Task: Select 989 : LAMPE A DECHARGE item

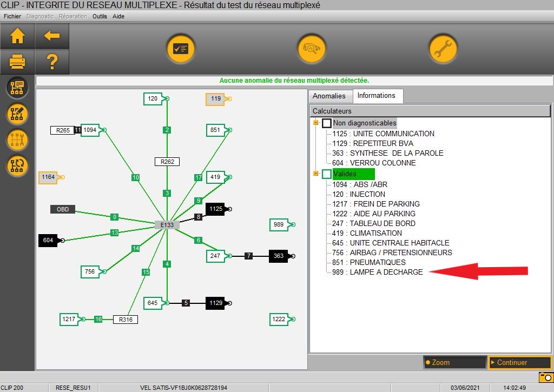Action: click(378, 272)
